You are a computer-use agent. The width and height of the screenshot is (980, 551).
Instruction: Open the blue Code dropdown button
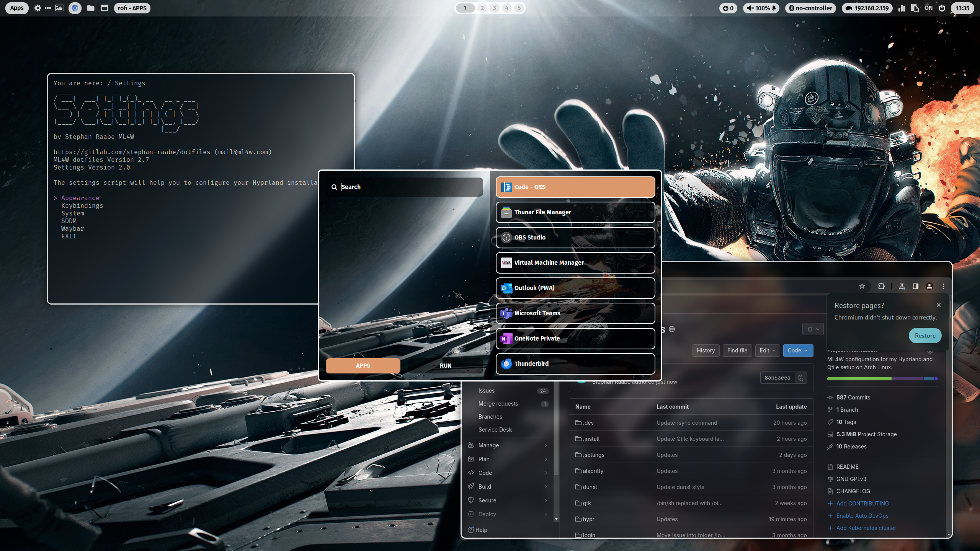click(x=798, y=350)
